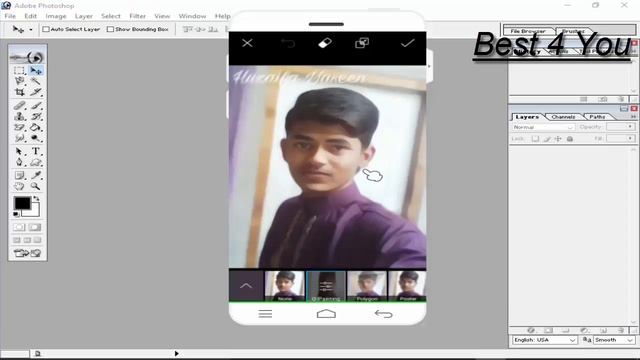Select the Blur tool
The image size is (640, 360).
pyautogui.click(x=19, y=138)
